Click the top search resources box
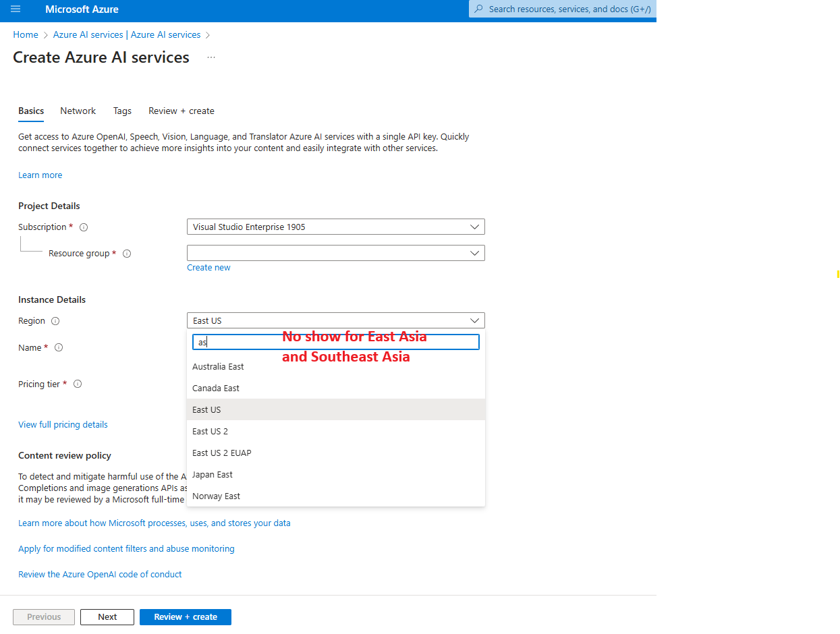840x634 pixels. pyautogui.click(x=563, y=9)
